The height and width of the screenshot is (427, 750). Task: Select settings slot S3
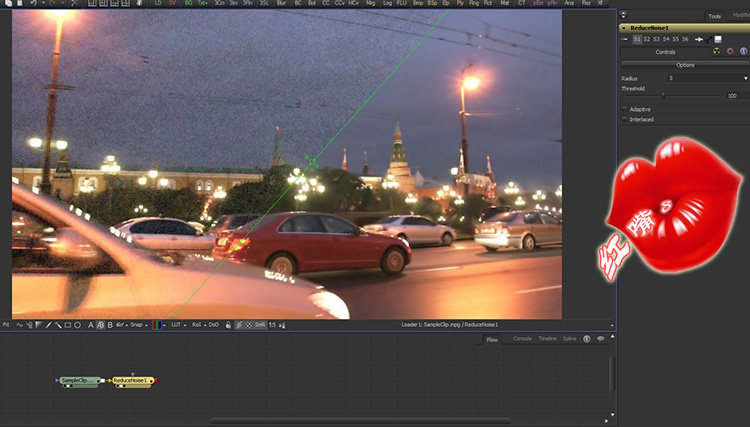pyautogui.click(x=656, y=39)
